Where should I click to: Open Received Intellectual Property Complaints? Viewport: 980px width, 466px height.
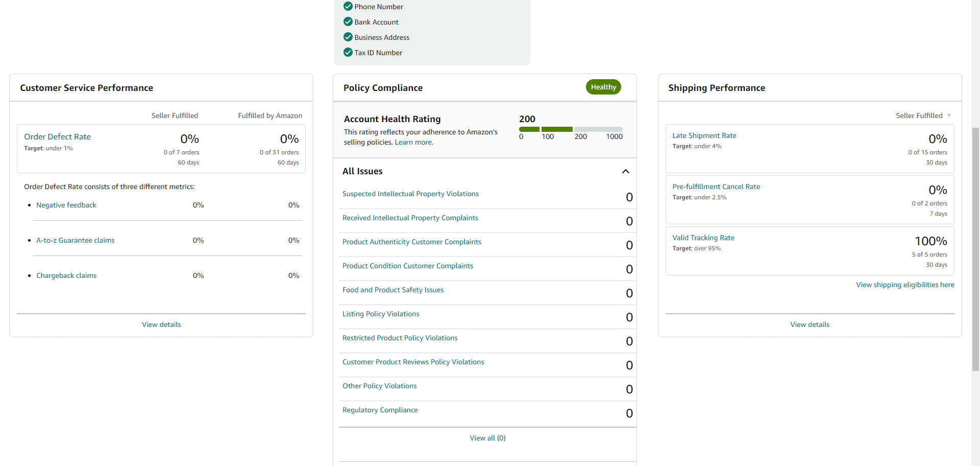tap(410, 218)
